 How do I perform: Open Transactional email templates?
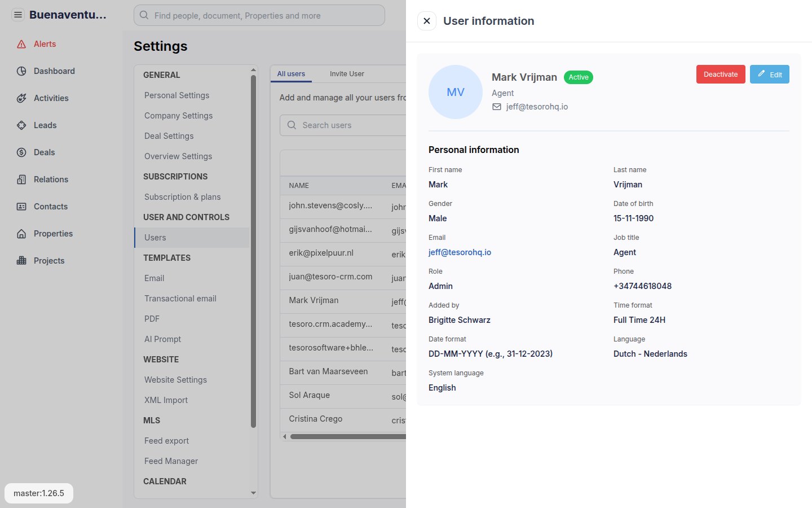(x=180, y=299)
